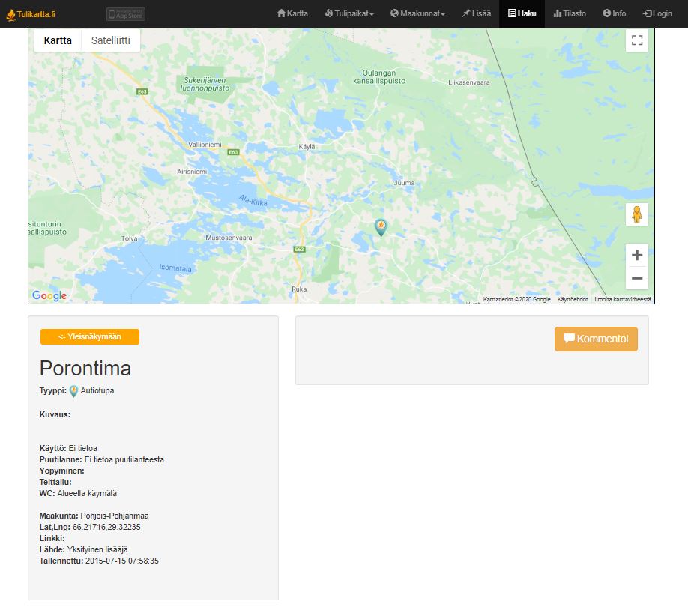The image size is (688, 616).
Task: Open the Login page
Action: coord(657,13)
